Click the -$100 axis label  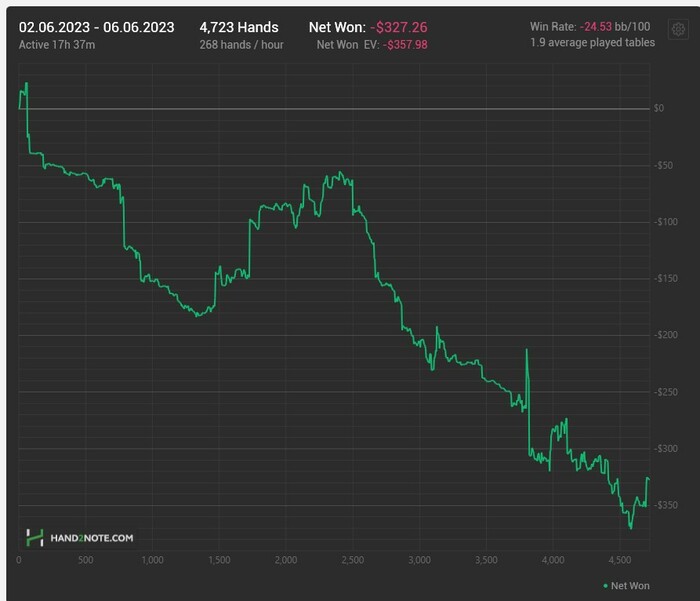[x=666, y=222]
